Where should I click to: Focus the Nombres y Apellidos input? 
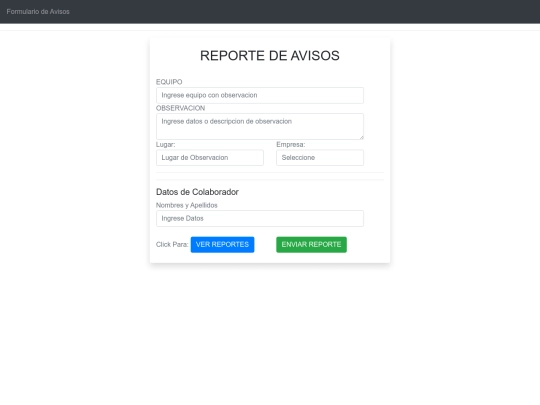click(260, 218)
